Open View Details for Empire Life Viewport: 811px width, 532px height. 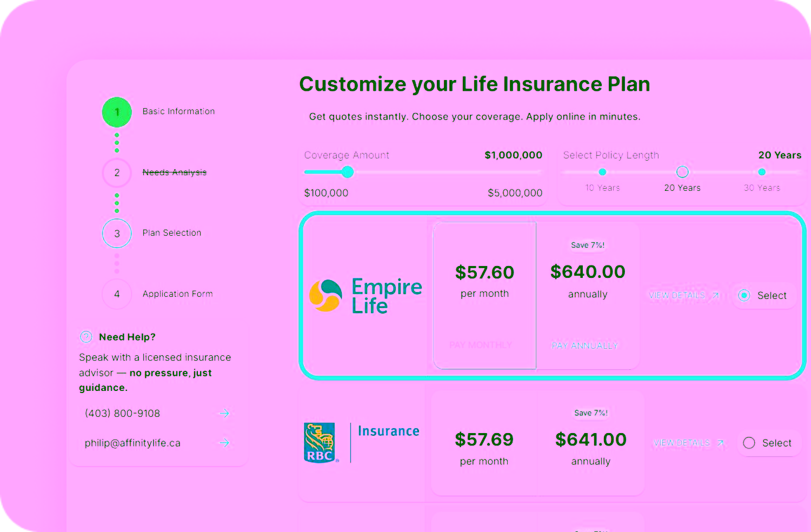pos(683,295)
